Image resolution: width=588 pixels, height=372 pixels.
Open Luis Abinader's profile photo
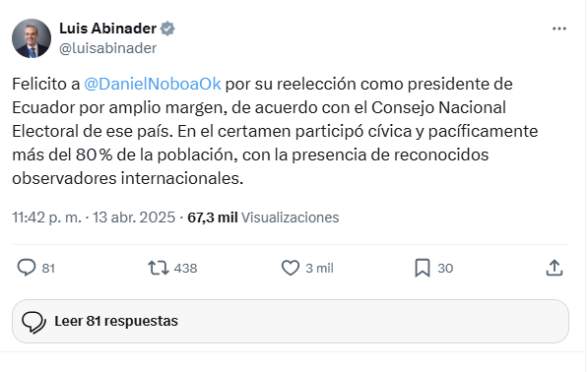(32, 38)
